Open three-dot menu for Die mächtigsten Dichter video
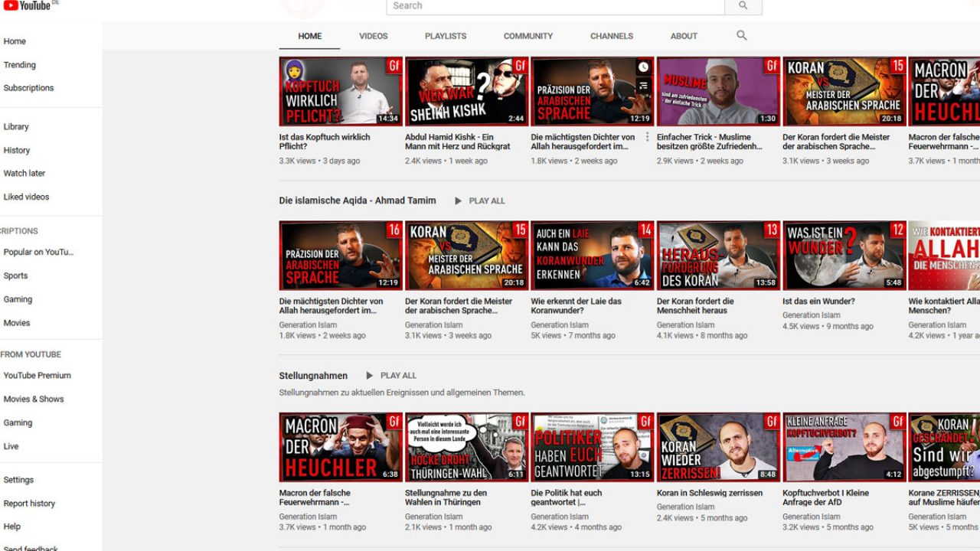Viewport: 980px width, 551px height. point(647,138)
